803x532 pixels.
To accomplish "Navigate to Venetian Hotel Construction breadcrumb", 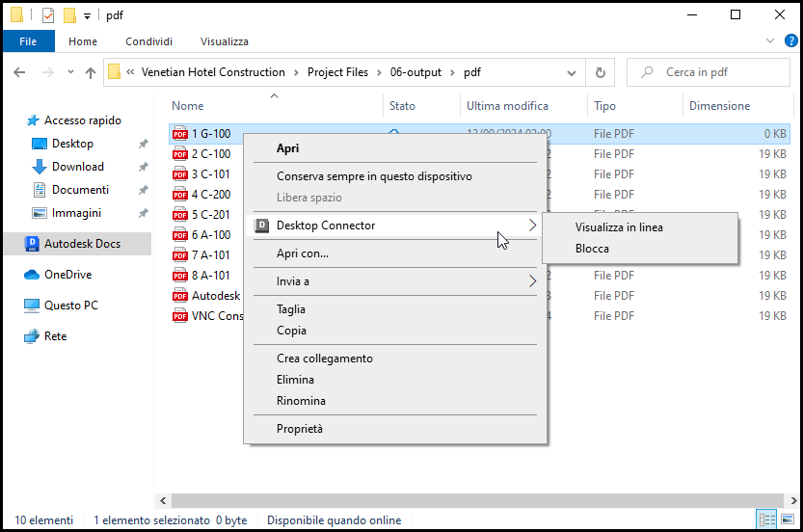I will [x=213, y=72].
